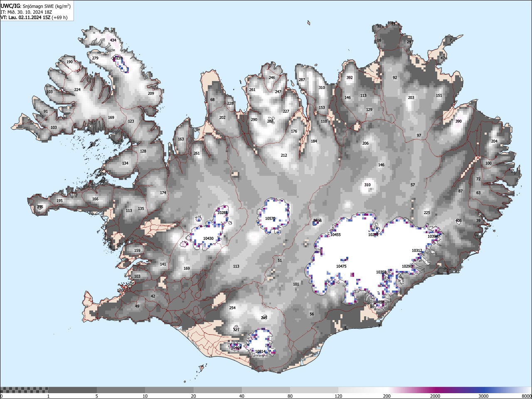Click the map value '49'
Screen dimensions: 532x399
point(137,306)
